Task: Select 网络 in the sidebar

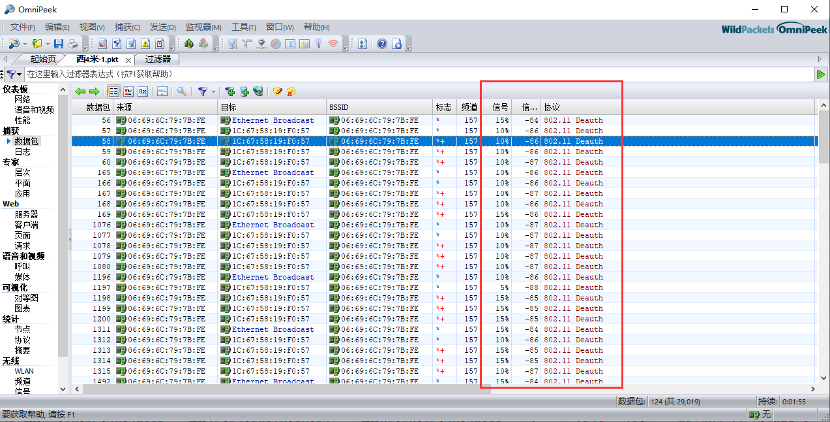Action: coord(23,100)
